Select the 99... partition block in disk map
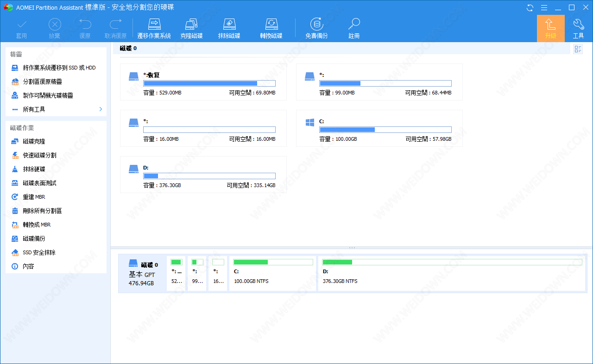593x364 pixels. click(x=197, y=274)
